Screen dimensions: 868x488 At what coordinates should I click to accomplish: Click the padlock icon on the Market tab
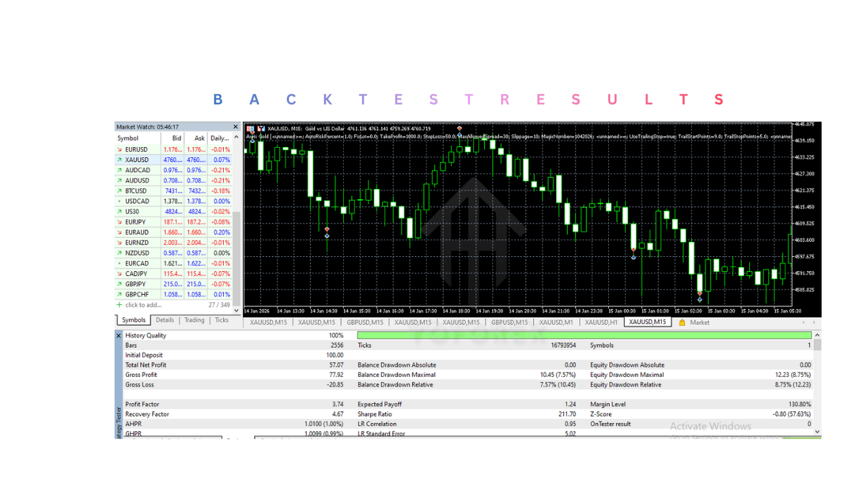pos(682,322)
